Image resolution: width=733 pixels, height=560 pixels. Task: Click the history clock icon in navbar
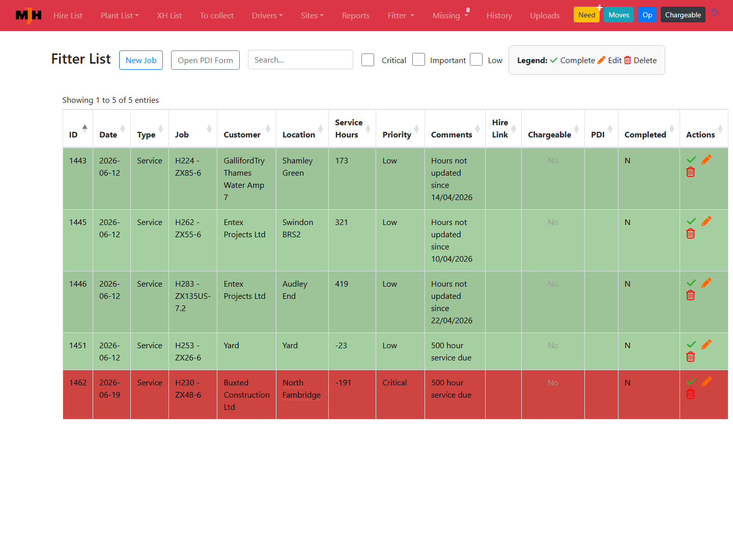[x=715, y=13]
